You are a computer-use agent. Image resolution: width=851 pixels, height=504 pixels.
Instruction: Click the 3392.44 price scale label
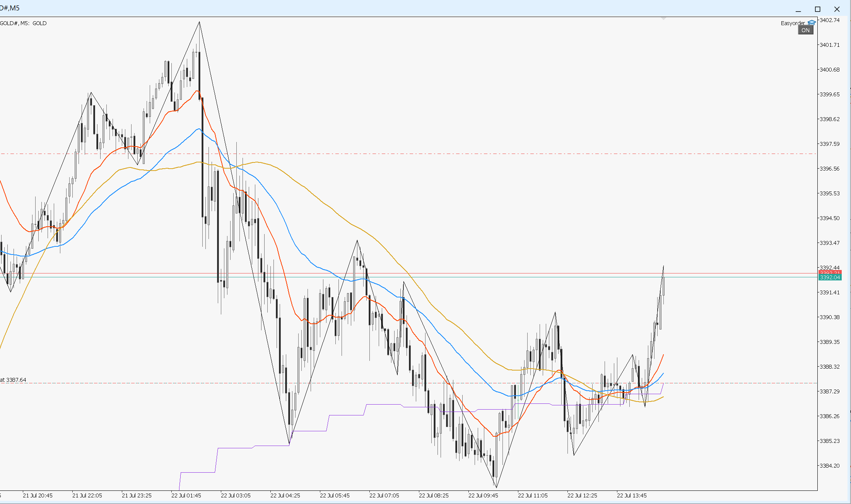pyautogui.click(x=830, y=268)
